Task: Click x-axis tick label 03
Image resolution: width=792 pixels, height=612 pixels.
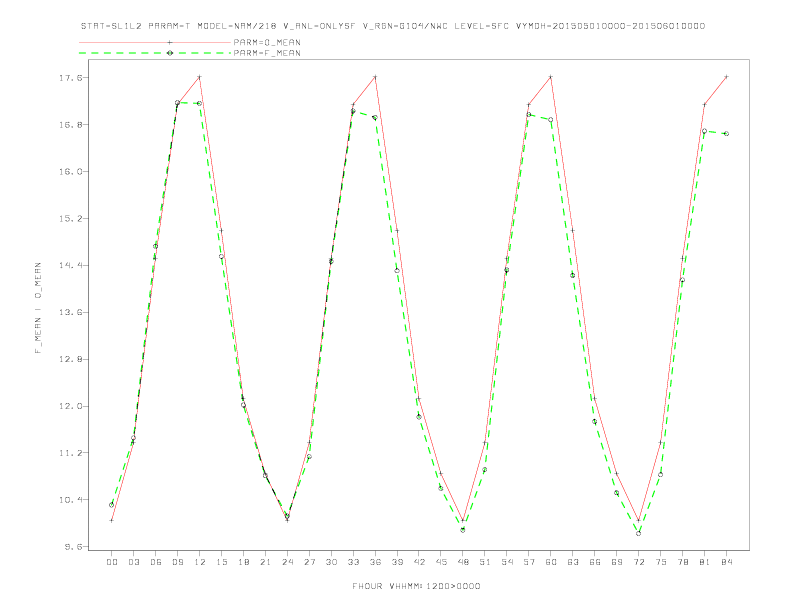Action: point(133,562)
